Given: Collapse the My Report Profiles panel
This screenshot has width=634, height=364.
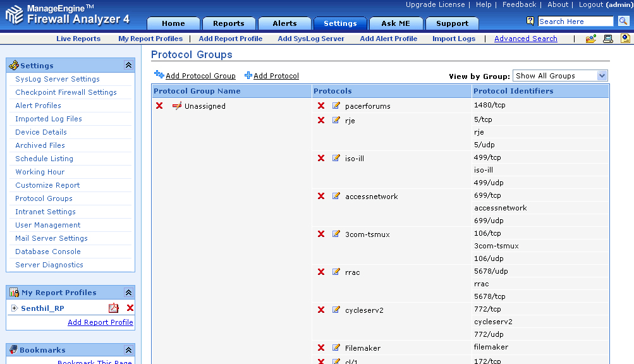Looking at the screenshot, I should [x=128, y=293].
